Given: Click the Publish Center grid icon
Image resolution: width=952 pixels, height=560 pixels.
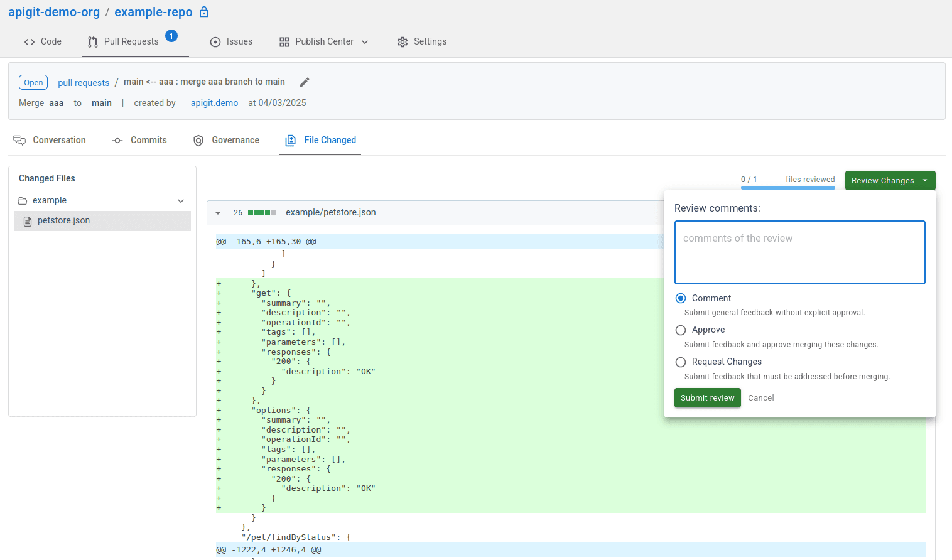Looking at the screenshot, I should (x=284, y=42).
